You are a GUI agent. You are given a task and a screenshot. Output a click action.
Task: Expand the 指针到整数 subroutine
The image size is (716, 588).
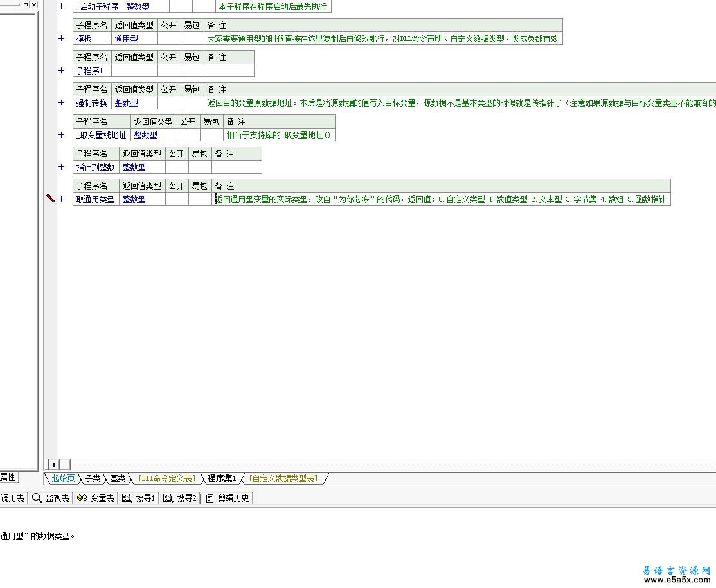pyautogui.click(x=61, y=166)
